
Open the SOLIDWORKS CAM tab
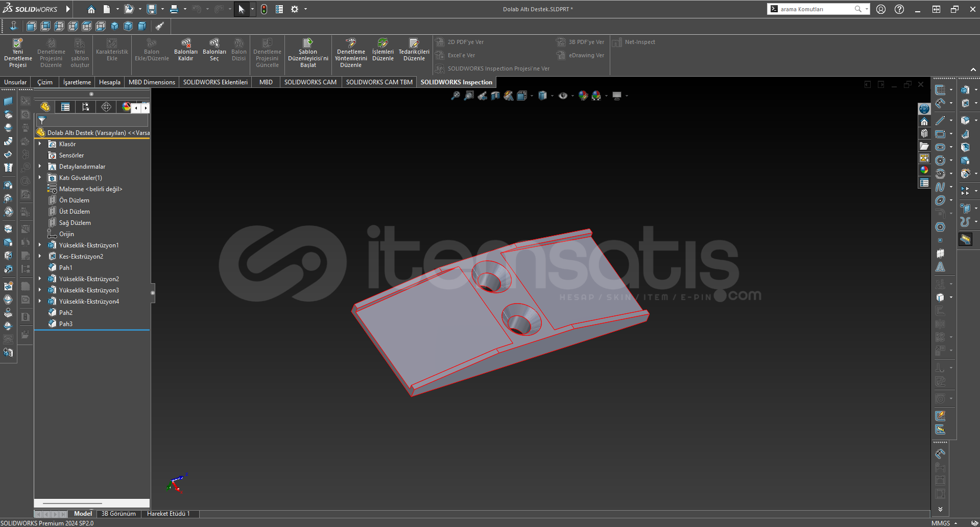coord(310,82)
